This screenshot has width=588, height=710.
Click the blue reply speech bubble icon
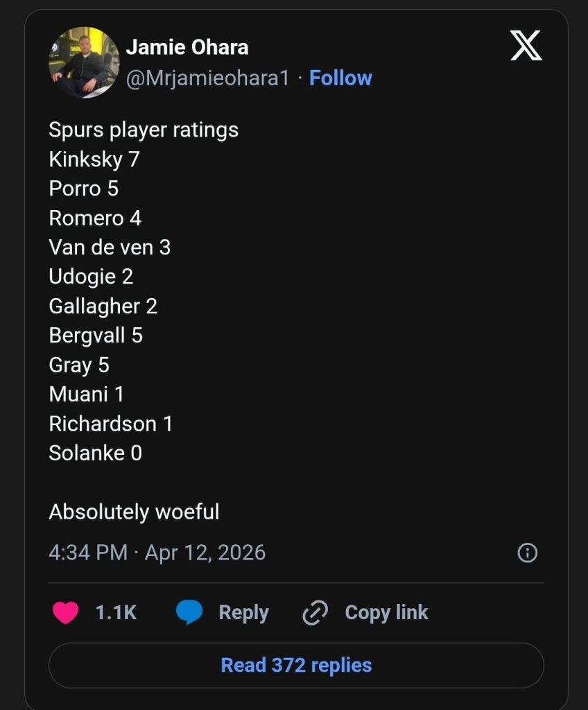point(189,613)
